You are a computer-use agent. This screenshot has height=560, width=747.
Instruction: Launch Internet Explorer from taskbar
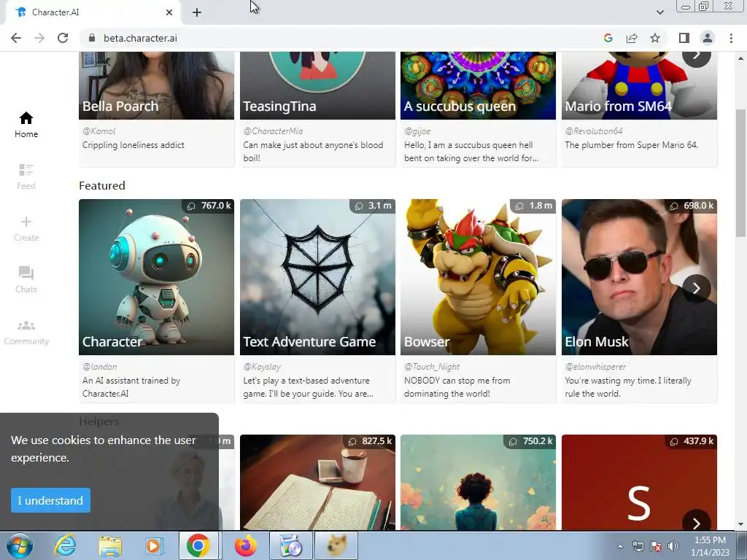pos(65,545)
